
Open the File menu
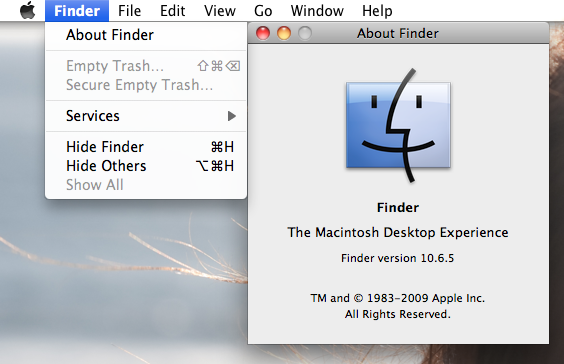(129, 11)
